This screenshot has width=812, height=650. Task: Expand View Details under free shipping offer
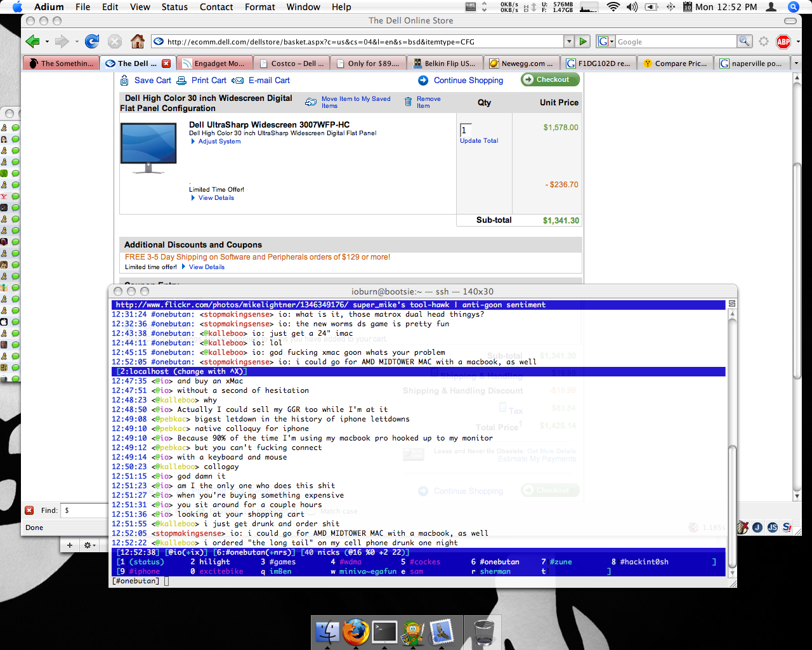pyautogui.click(x=203, y=267)
